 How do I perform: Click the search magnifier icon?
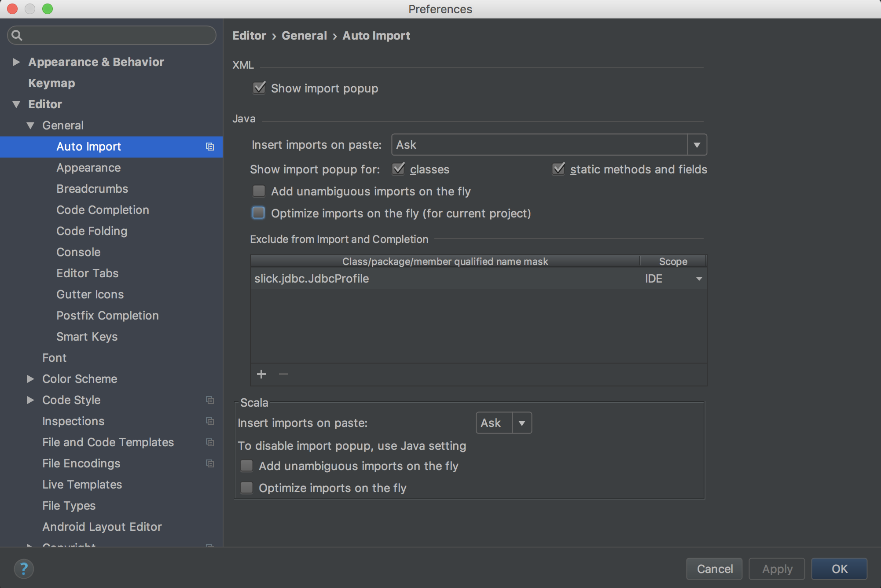(x=17, y=35)
